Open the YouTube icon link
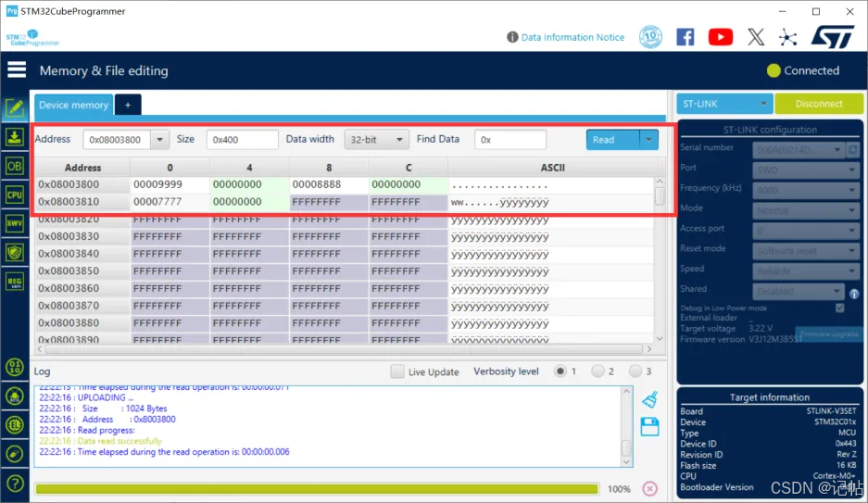 (x=720, y=37)
